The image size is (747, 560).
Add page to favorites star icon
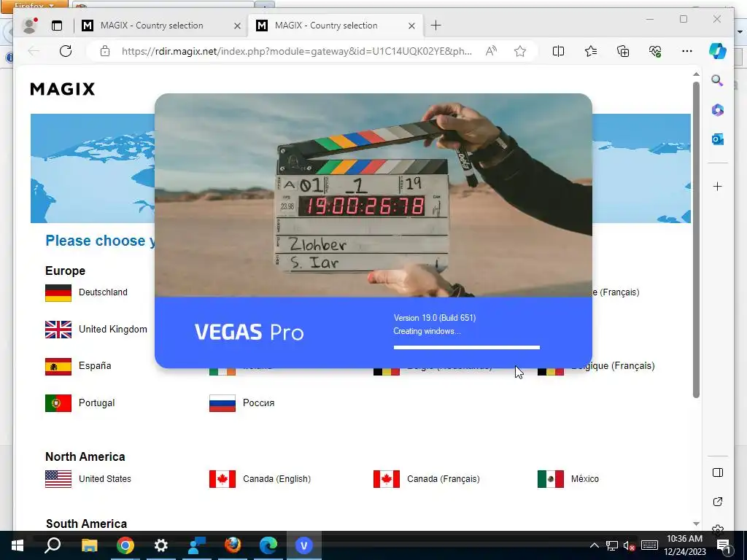519,51
